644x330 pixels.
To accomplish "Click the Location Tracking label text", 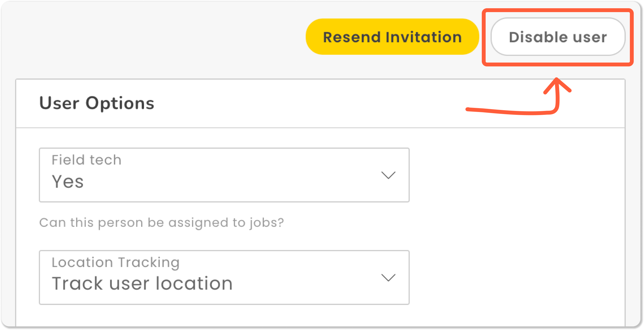I will pyautogui.click(x=115, y=263).
